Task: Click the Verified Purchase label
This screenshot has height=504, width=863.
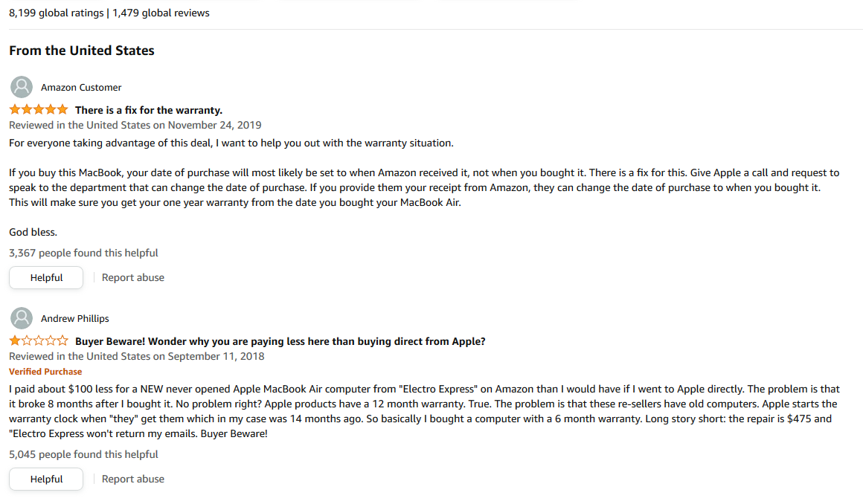Action: pyautogui.click(x=45, y=372)
